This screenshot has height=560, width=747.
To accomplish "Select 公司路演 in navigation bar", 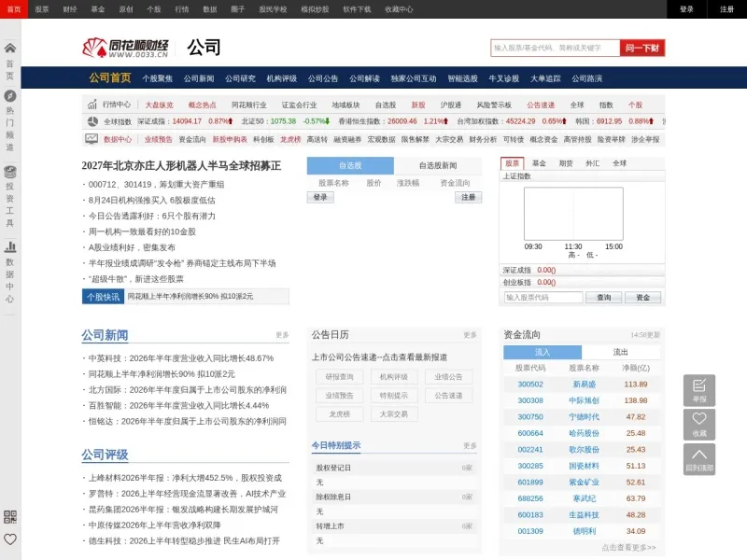I will coord(587,78).
